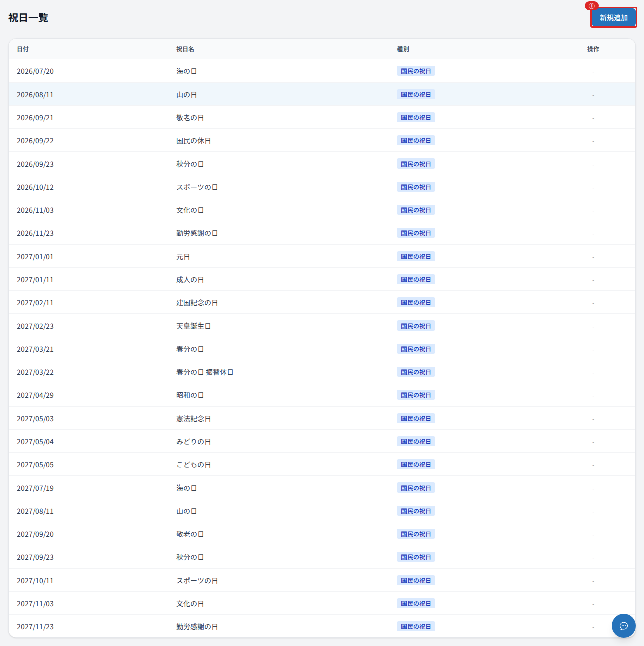
Task: Select the こどもの日 holiday name
Action: point(194,465)
